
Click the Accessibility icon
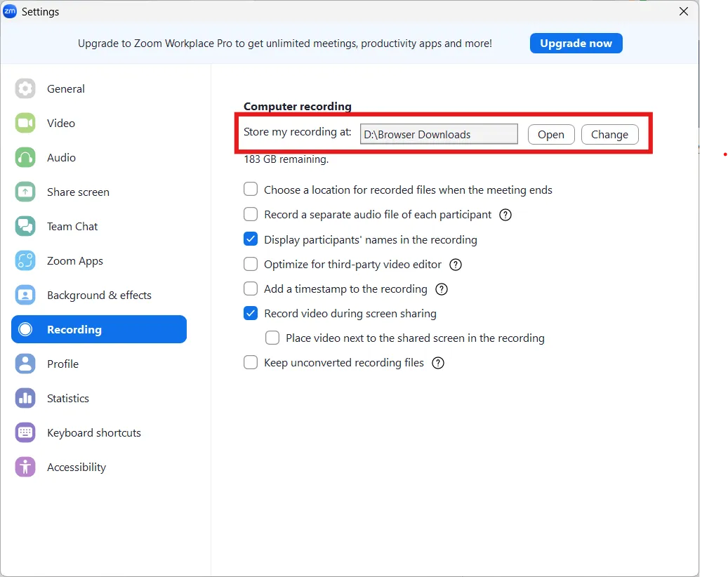pos(25,467)
